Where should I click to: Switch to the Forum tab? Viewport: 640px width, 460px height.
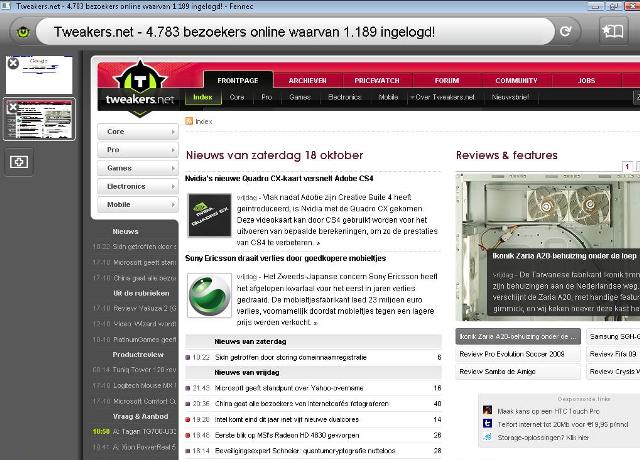pyautogui.click(x=447, y=80)
